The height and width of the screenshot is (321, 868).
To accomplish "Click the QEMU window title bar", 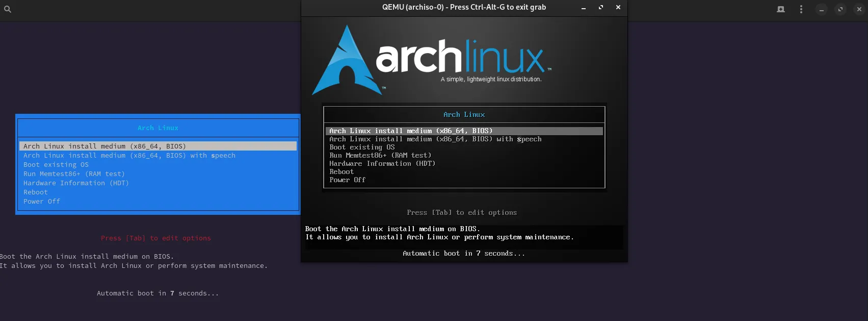I will pos(464,8).
